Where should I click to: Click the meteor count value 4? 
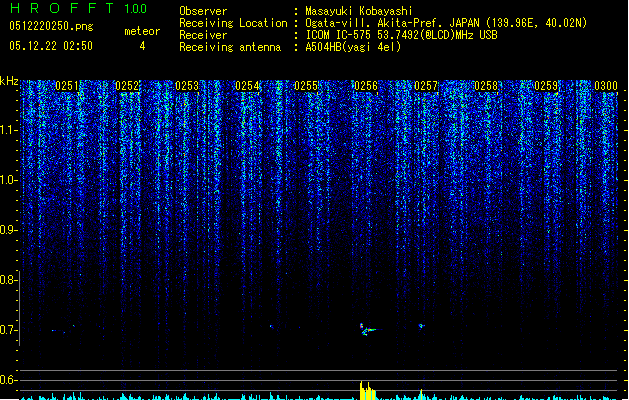[142, 46]
